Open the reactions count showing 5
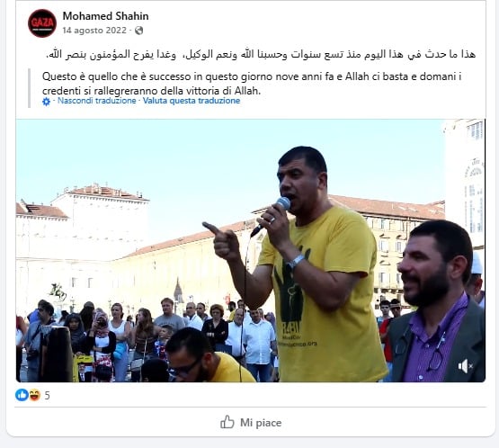The height and width of the screenshot is (448, 499). 47,396
